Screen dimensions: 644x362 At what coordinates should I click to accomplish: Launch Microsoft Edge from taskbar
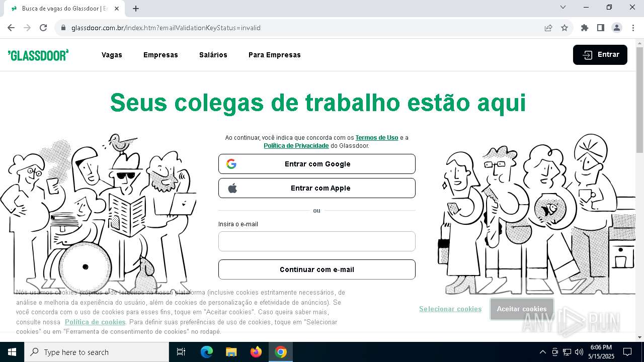point(207,352)
